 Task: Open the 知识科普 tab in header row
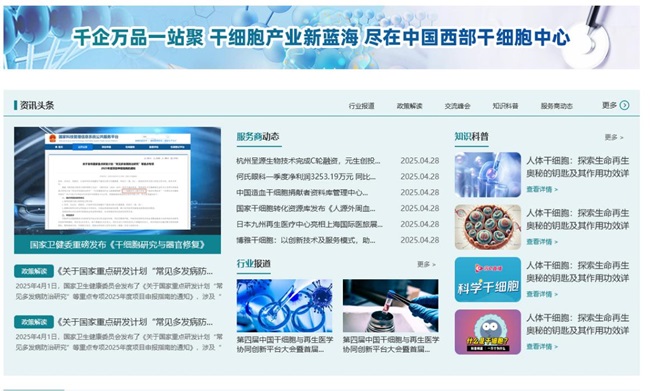pos(505,106)
